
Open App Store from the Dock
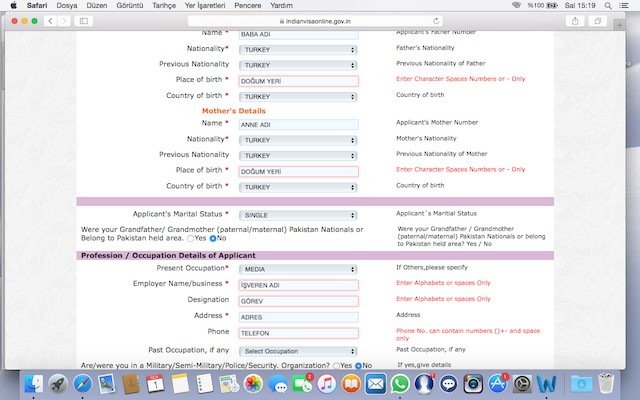pyautogui.click(x=498, y=384)
